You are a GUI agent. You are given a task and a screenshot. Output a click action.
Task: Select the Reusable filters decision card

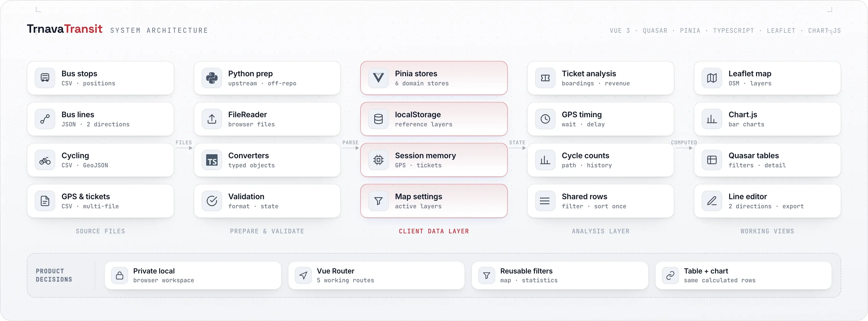coord(560,275)
